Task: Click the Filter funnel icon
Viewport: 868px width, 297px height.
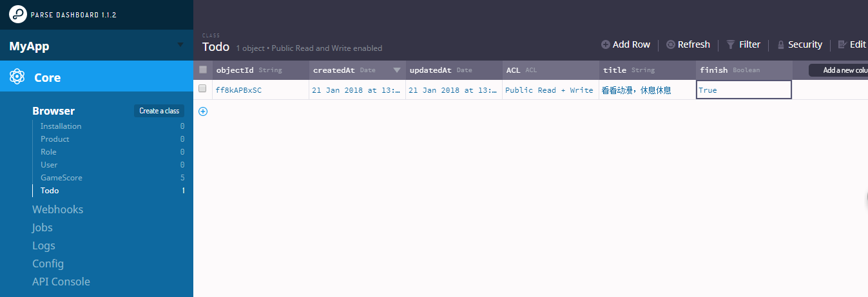Action: click(731, 44)
